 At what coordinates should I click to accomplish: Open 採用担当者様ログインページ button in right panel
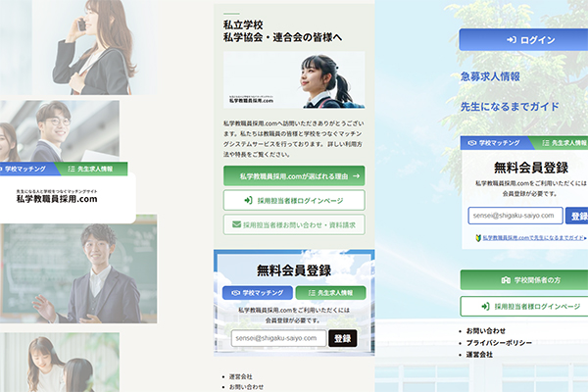524,306
